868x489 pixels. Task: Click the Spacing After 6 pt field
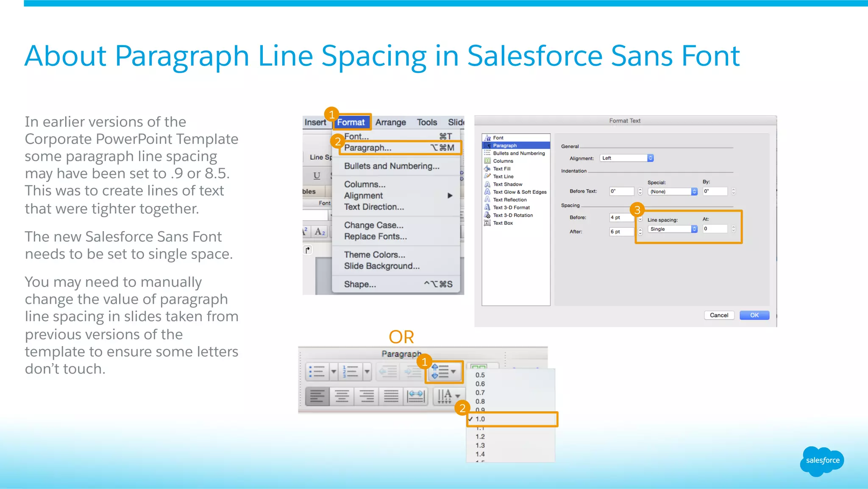point(622,232)
